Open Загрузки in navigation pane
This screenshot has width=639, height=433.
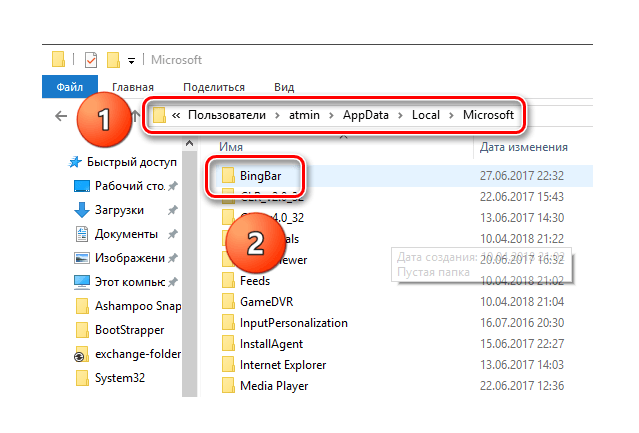point(119,210)
